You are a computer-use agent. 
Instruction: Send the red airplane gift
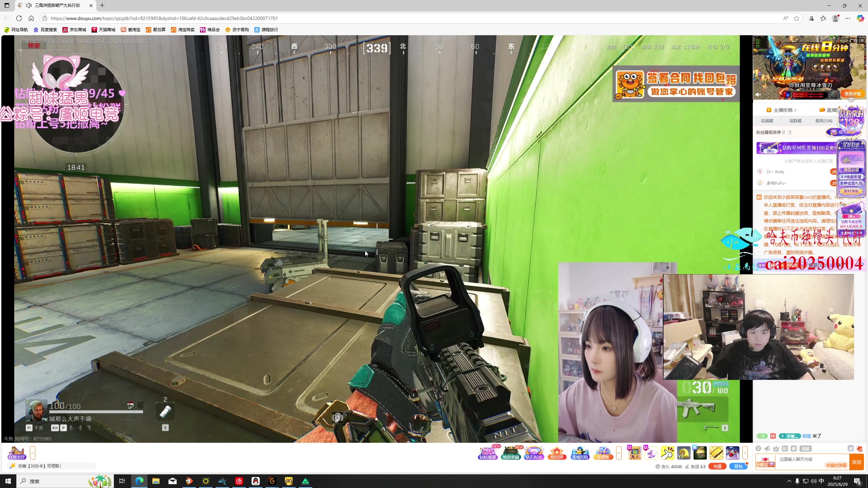732,453
